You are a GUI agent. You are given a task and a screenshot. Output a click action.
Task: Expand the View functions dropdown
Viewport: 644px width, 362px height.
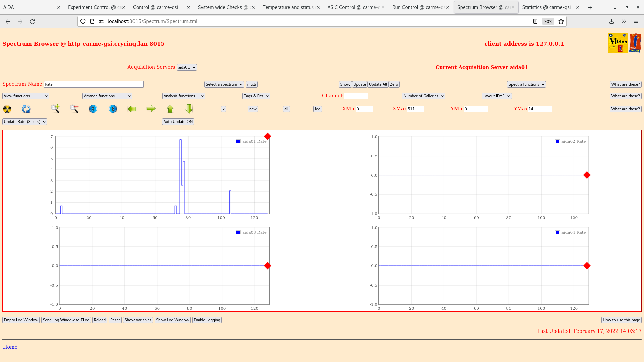coord(26,96)
